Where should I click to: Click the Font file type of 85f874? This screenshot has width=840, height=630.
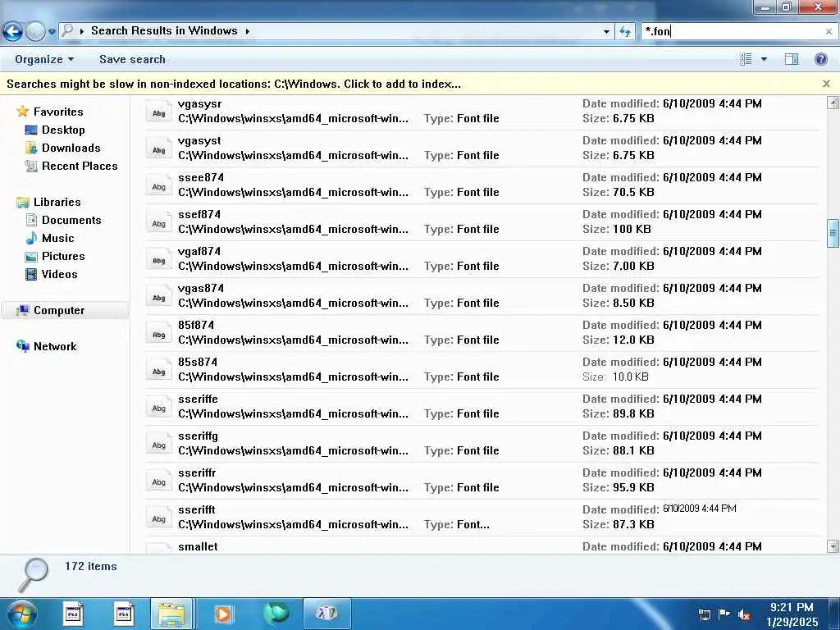478,340
